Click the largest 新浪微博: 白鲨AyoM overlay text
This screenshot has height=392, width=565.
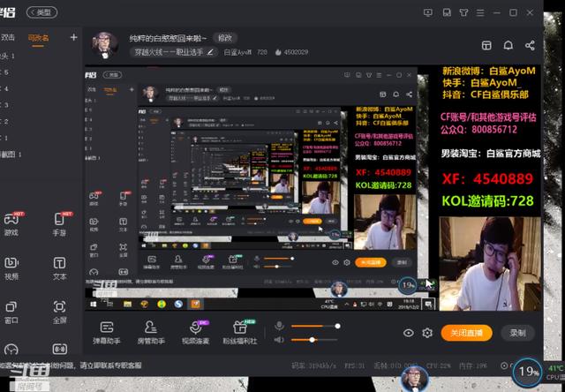[488, 71]
